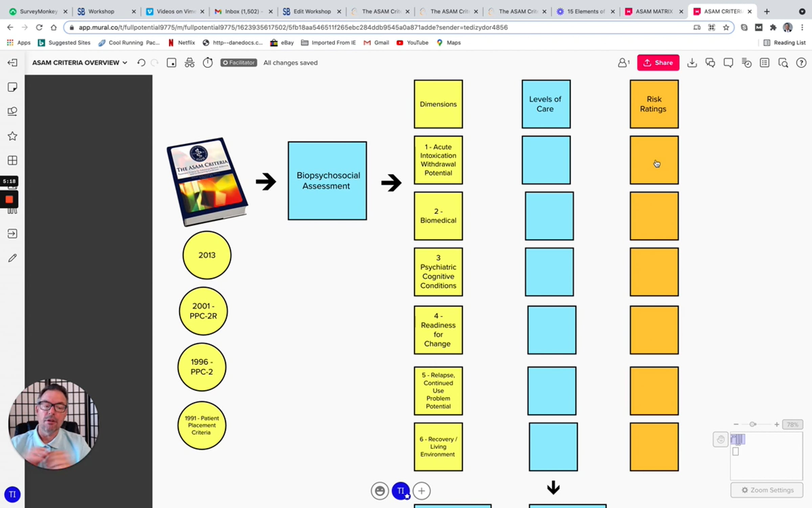Click the zoom slider handle
Viewport: 812px width, 508px height.
[752, 424]
